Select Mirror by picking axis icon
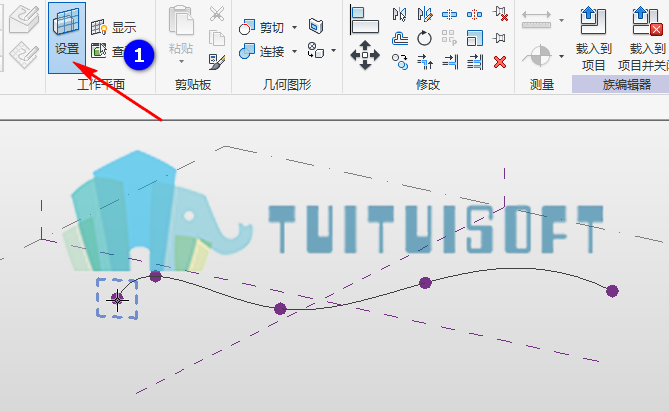Image resolution: width=669 pixels, height=412 pixels. 399,14
